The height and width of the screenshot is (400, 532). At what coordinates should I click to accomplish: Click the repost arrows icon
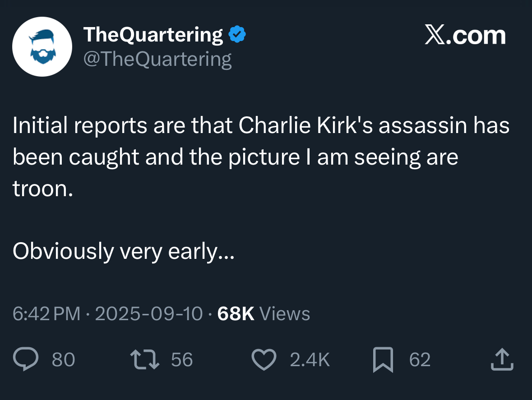tap(145, 360)
